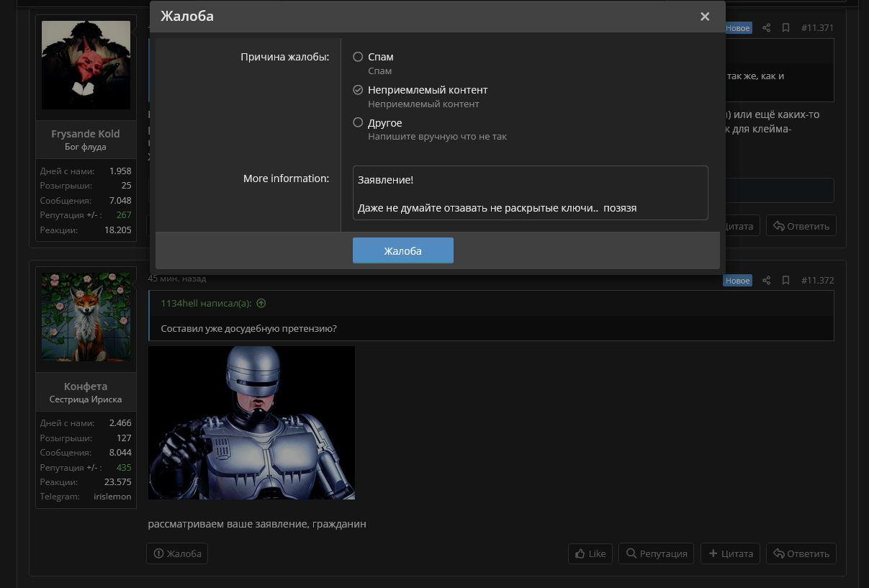This screenshot has height=588, width=869.
Task: Close the Жалоба dialog
Action: pyautogui.click(x=705, y=17)
